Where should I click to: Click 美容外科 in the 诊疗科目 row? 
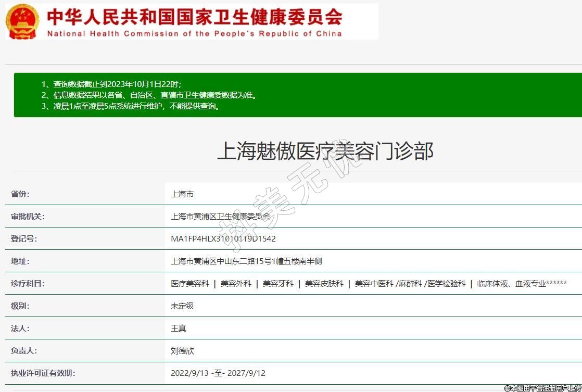[x=236, y=284]
